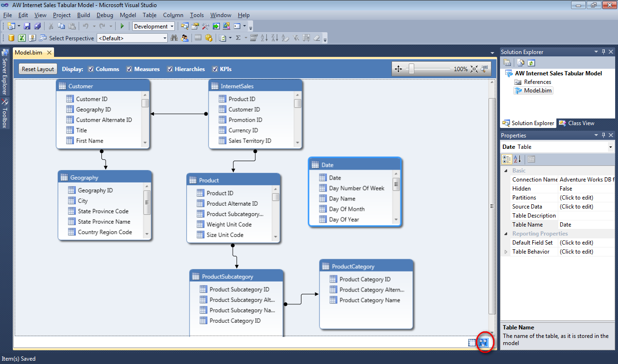The width and height of the screenshot is (618, 364).
Task: Select Geography ID column in Customer table
Action: (x=93, y=109)
